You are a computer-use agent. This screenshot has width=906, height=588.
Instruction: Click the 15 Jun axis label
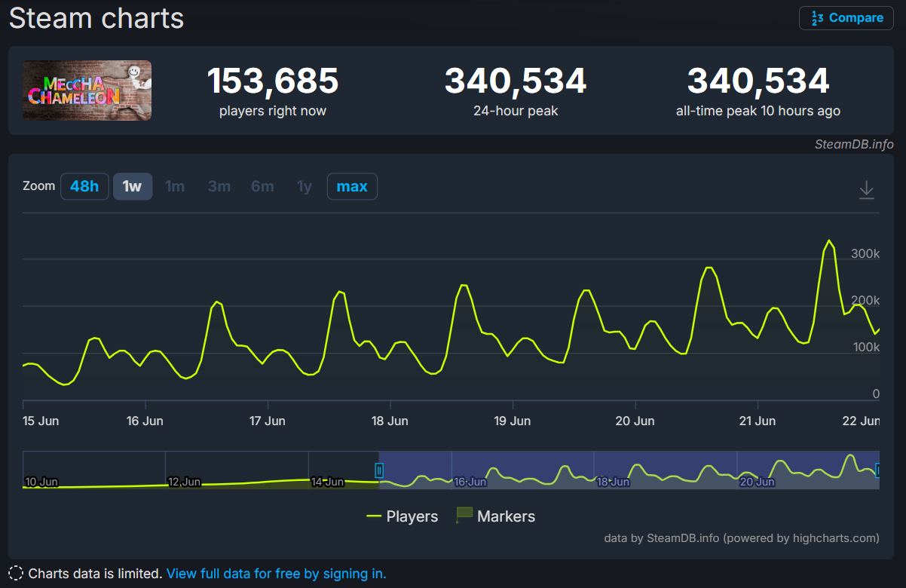point(41,421)
